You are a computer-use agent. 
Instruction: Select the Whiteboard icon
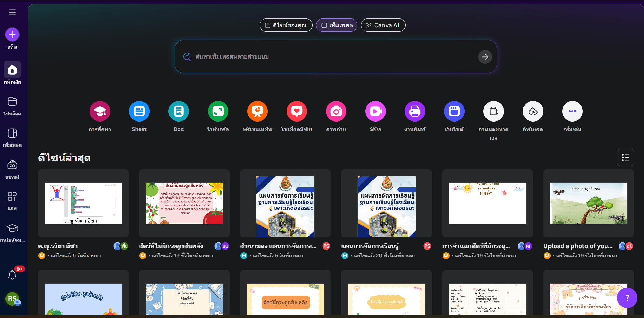[x=218, y=111]
